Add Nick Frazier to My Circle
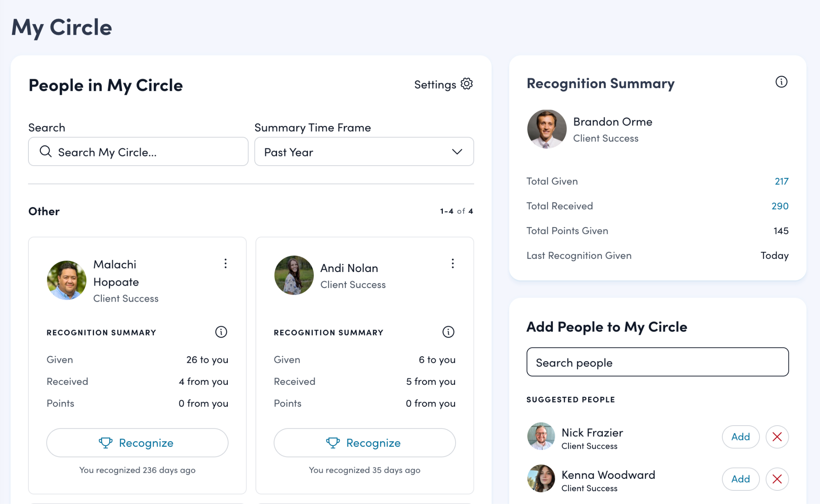Image resolution: width=820 pixels, height=504 pixels. pos(740,437)
